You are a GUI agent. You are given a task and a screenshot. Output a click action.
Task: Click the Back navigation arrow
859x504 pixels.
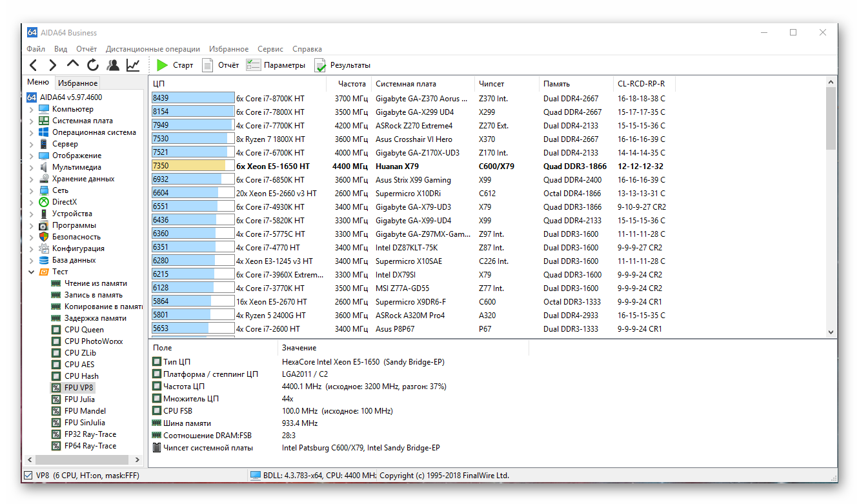coord(34,65)
